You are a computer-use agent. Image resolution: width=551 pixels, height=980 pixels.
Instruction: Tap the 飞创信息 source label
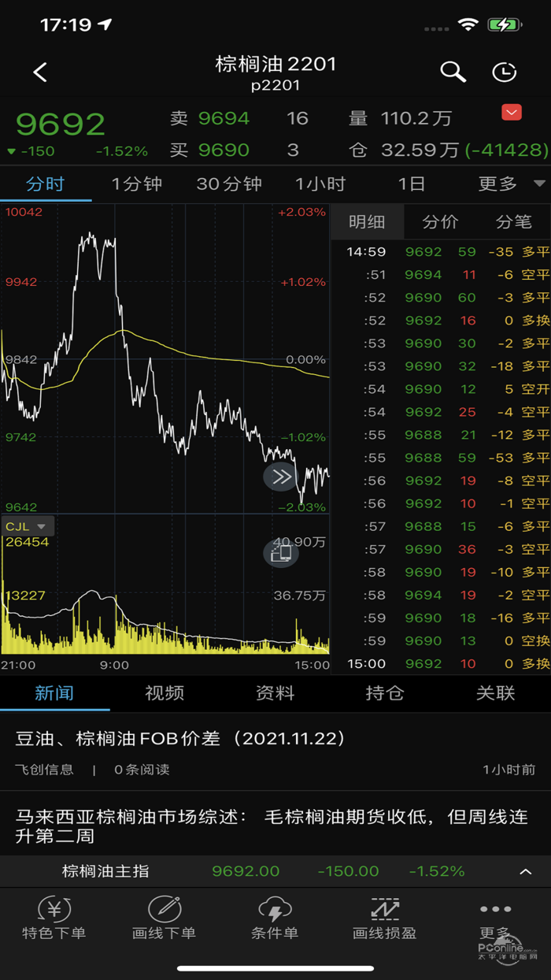coord(44,770)
